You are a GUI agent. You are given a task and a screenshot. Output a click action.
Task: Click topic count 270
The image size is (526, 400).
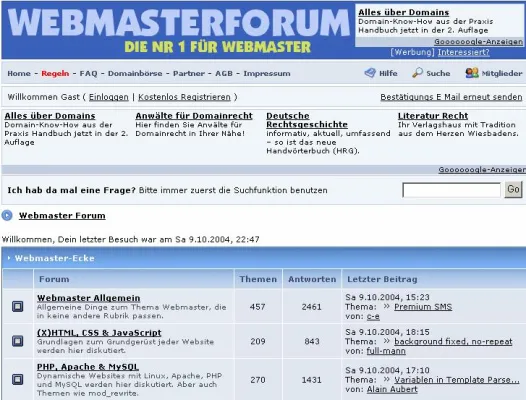pos(257,380)
